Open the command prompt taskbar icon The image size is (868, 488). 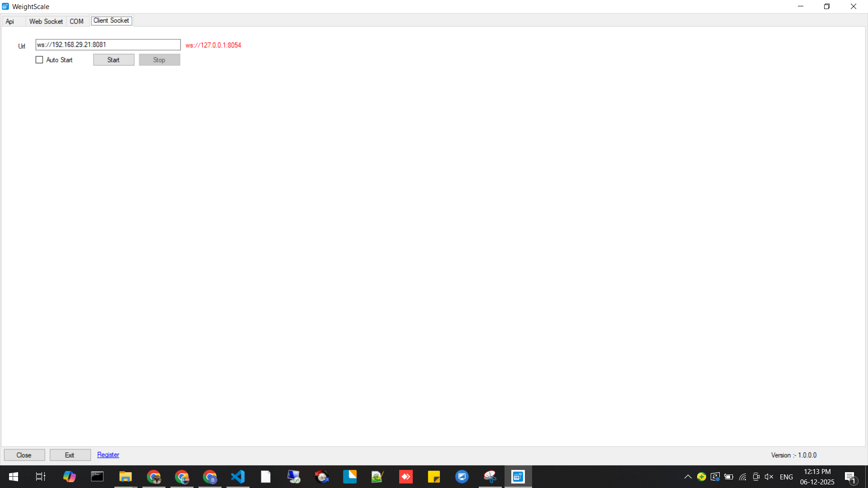click(x=97, y=477)
